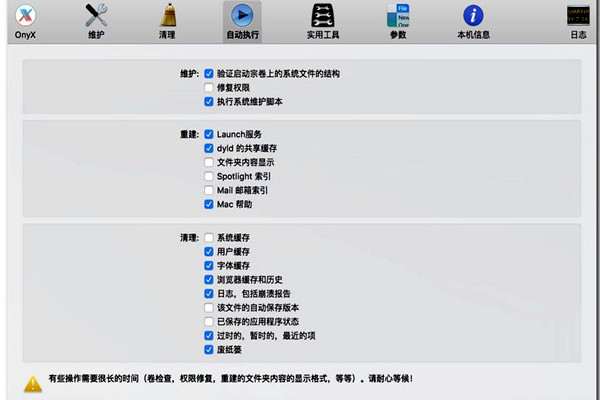Viewport: 600px width, 400px height.
Task: Open 实用工具 (Utilities) panel
Action: pos(322,16)
